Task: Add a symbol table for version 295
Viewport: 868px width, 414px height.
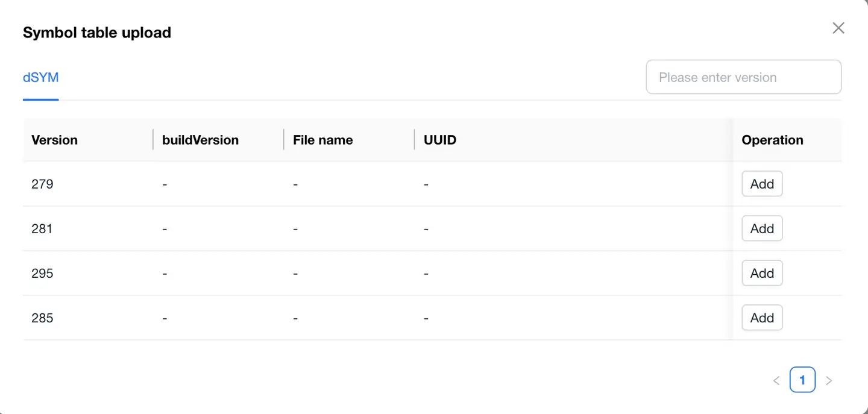Action: [762, 274]
